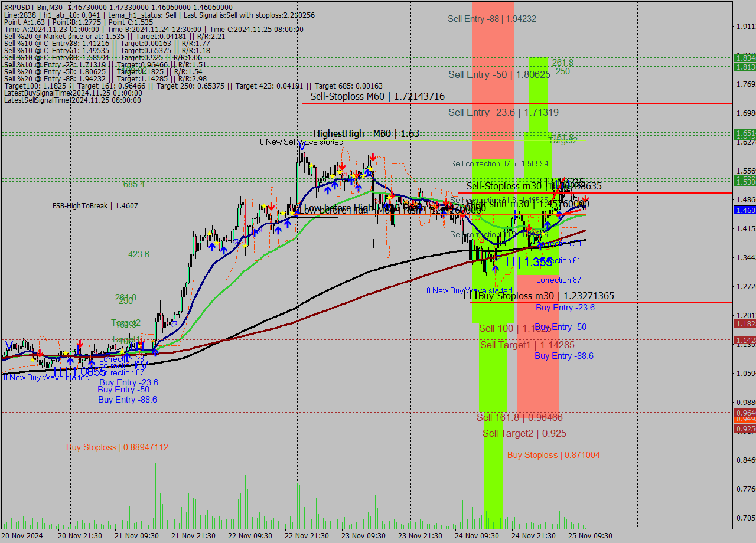Click the Sell %10 @ C_Entry38: 1.41216 line

(x=107, y=44)
